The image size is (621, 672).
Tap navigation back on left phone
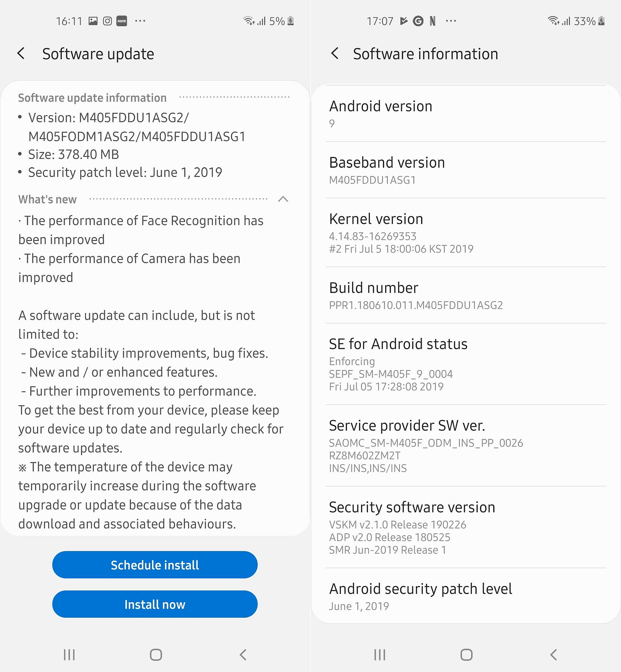(243, 655)
